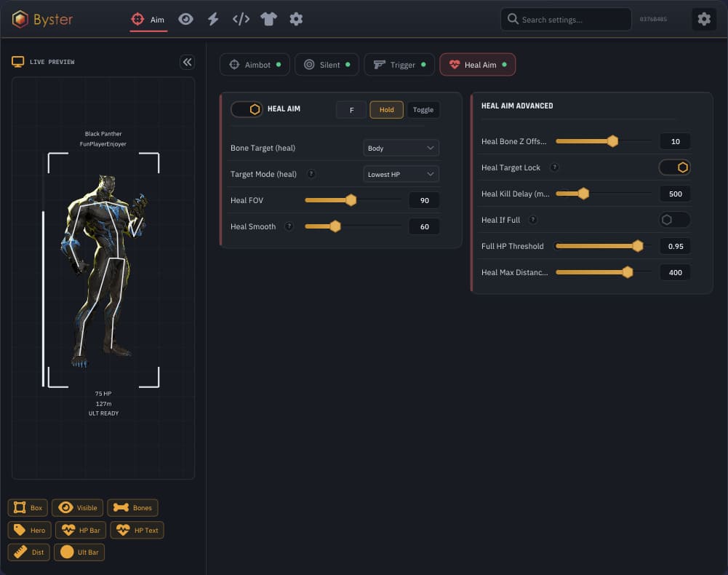Screen dimensions: 728x575
Task: Toggle the HP Text preview option
Action: [137, 530]
